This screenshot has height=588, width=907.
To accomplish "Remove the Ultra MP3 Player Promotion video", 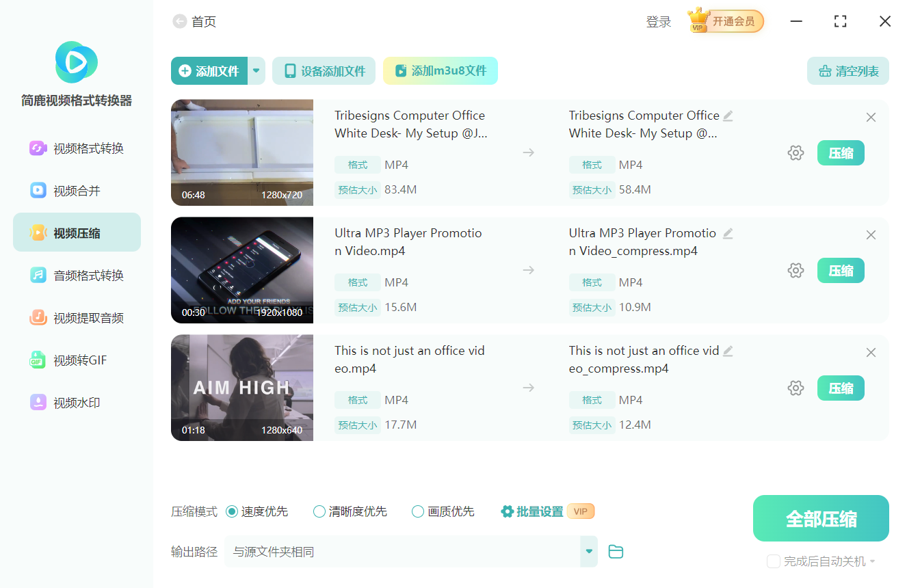I will [871, 235].
